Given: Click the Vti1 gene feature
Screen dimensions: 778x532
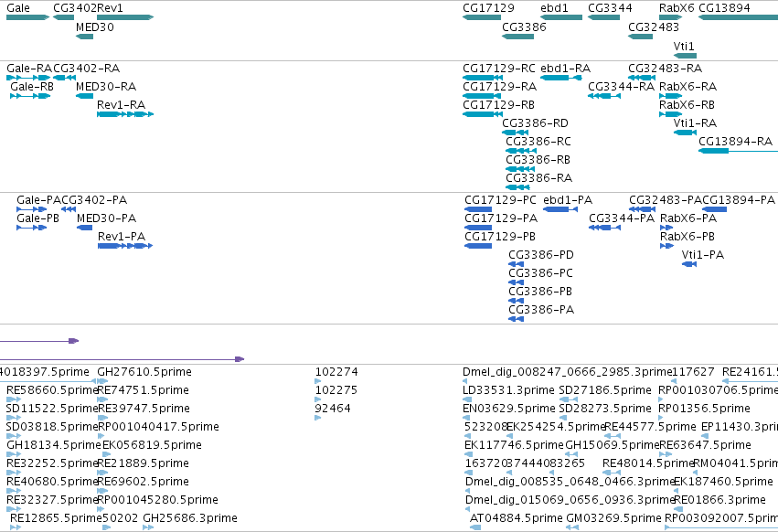Looking at the screenshot, I should (x=685, y=55).
